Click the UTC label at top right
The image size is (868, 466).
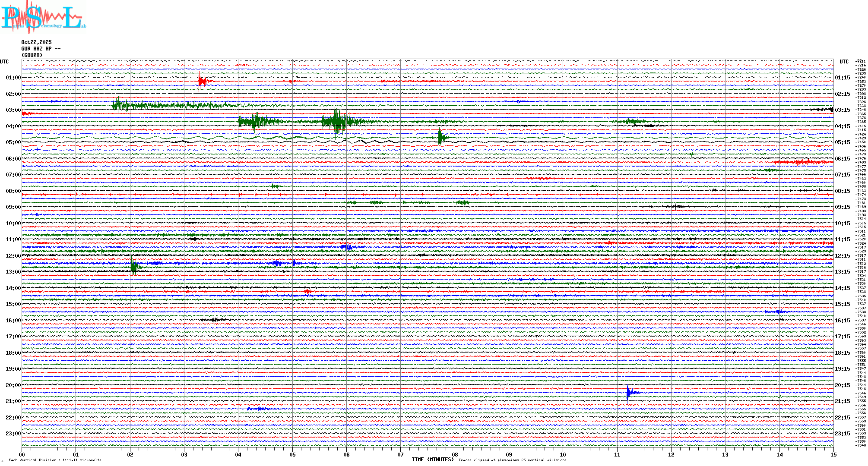coord(844,62)
